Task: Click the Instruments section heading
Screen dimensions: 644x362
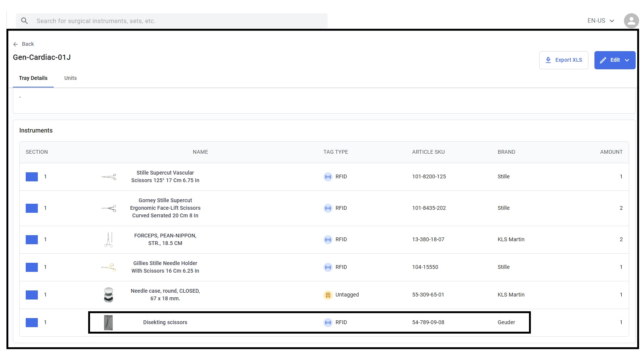Action: 36,130
